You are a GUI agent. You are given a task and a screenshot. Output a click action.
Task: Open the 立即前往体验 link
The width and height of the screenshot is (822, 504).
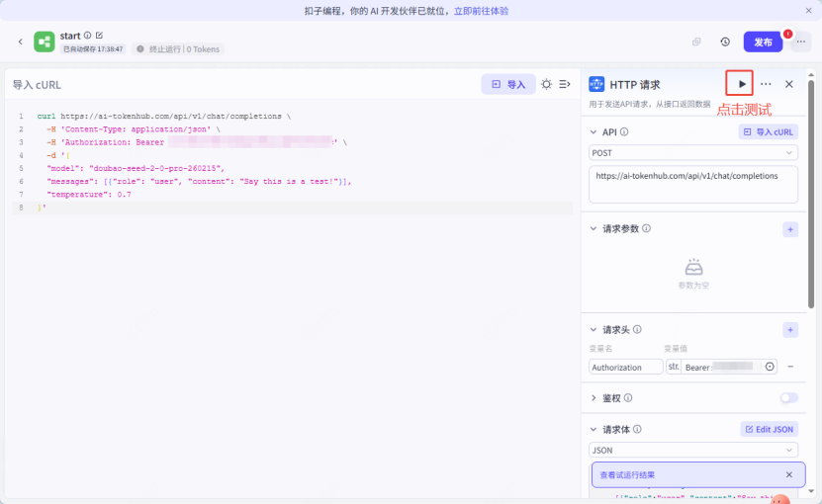(482, 11)
